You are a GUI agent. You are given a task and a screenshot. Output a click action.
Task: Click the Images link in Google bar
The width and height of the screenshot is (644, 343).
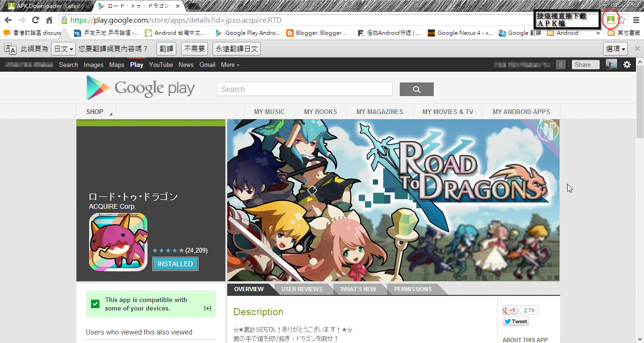[93, 65]
